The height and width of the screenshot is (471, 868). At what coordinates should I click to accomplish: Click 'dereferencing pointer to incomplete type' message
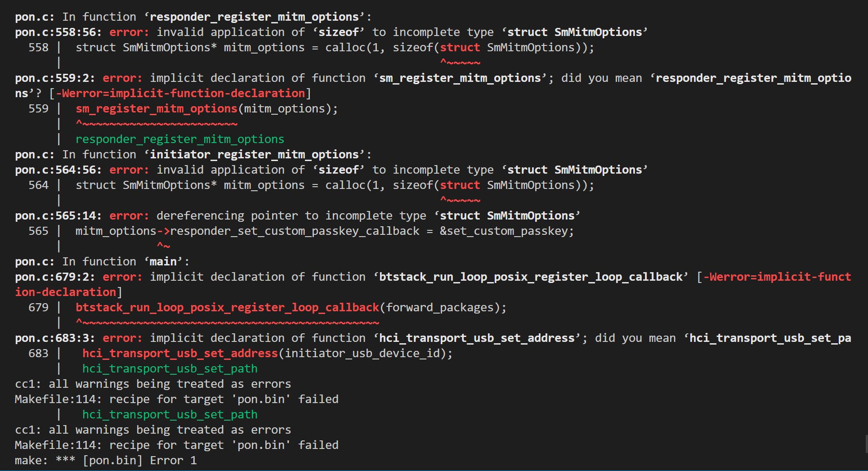tap(291, 216)
